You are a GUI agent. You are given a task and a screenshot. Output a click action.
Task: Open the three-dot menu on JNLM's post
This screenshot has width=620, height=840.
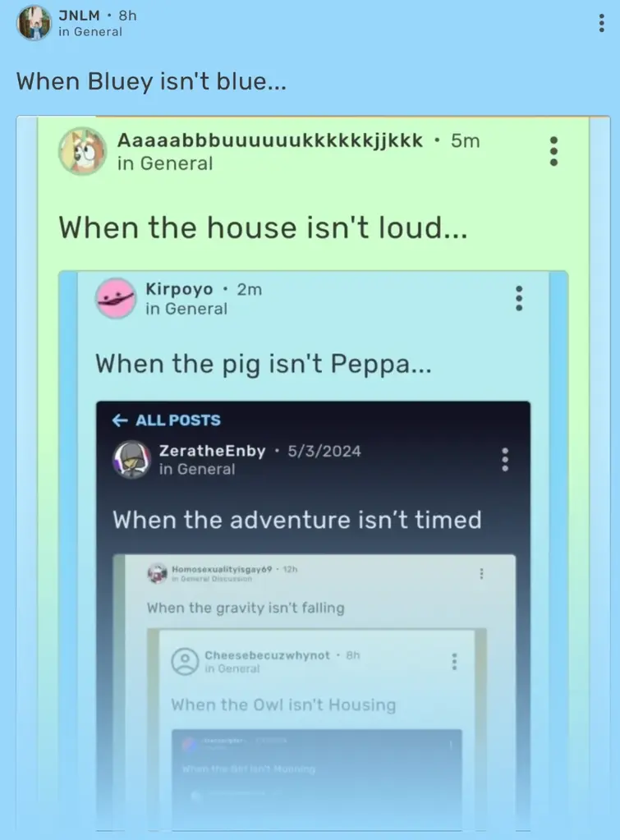602,23
